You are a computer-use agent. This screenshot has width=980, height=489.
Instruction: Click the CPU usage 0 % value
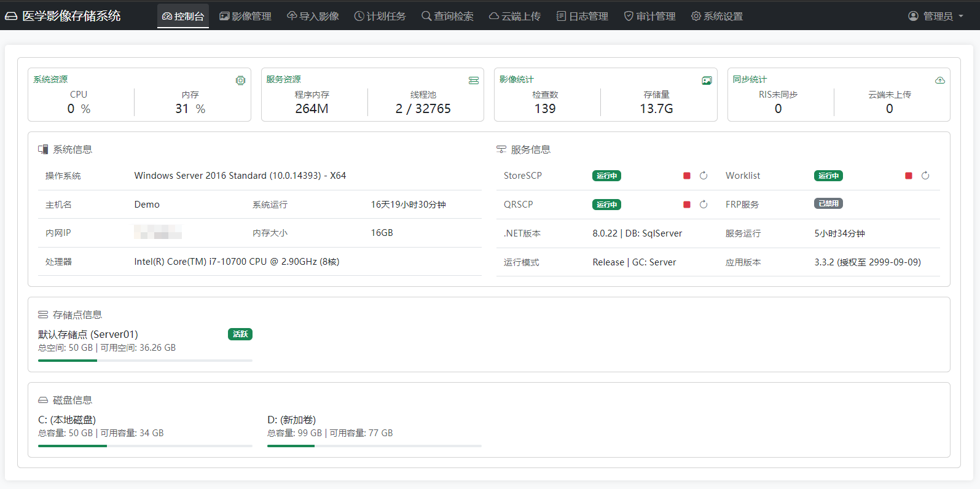tap(79, 109)
